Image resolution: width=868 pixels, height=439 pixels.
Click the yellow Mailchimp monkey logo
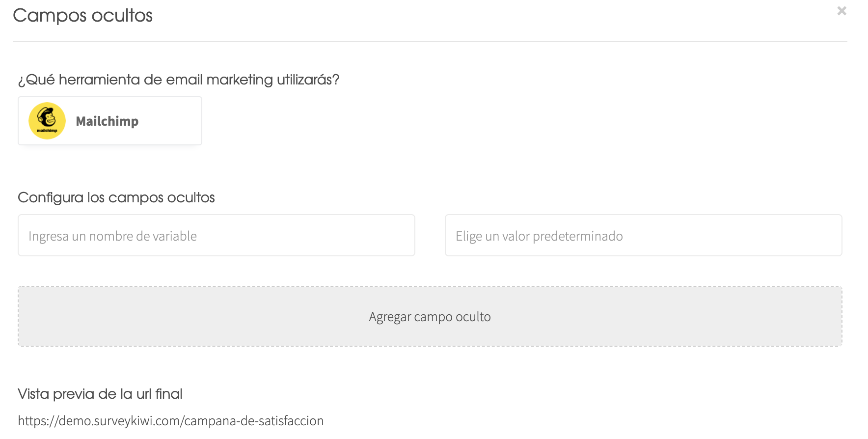(47, 121)
